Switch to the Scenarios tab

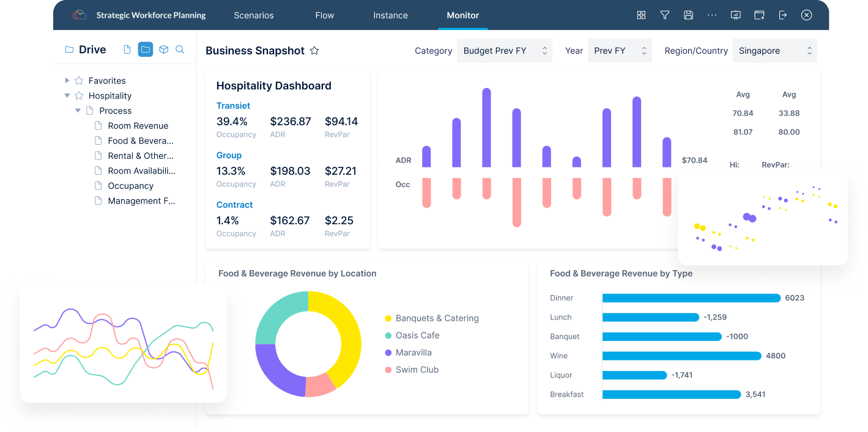pyautogui.click(x=254, y=15)
